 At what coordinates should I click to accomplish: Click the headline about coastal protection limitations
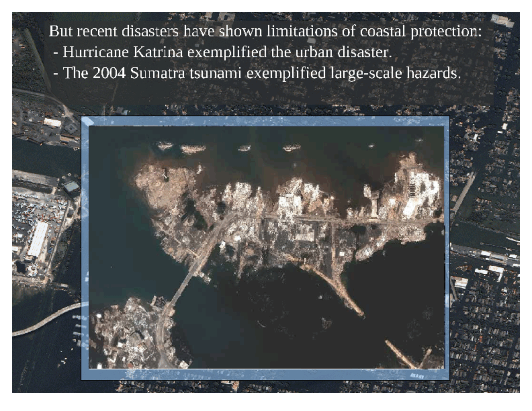coord(265,31)
